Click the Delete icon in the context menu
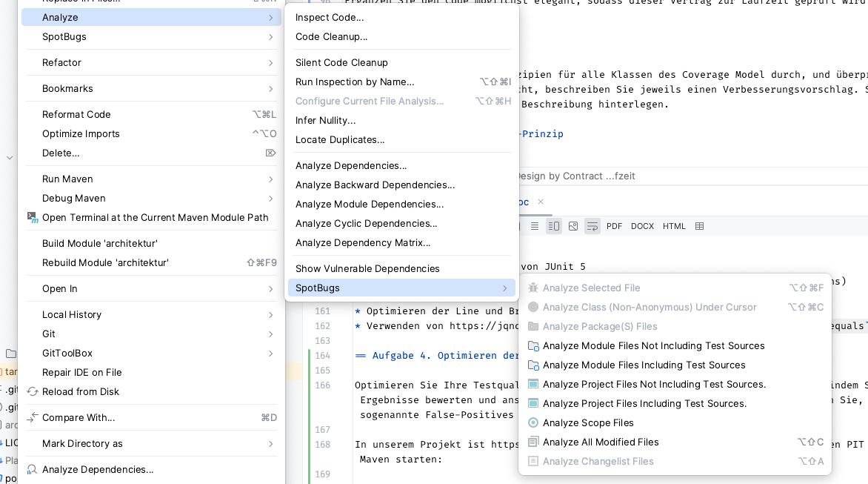The width and height of the screenshot is (868, 484). point(270,153)
